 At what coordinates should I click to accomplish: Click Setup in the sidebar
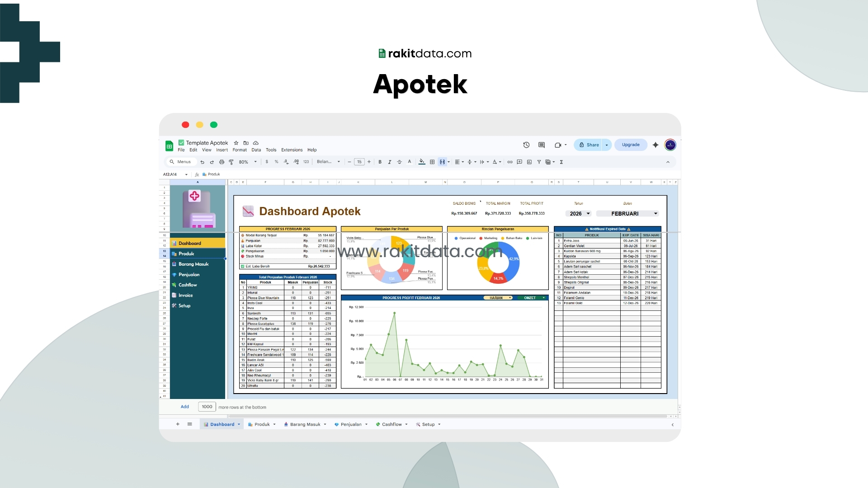click(x=184, y=306)
